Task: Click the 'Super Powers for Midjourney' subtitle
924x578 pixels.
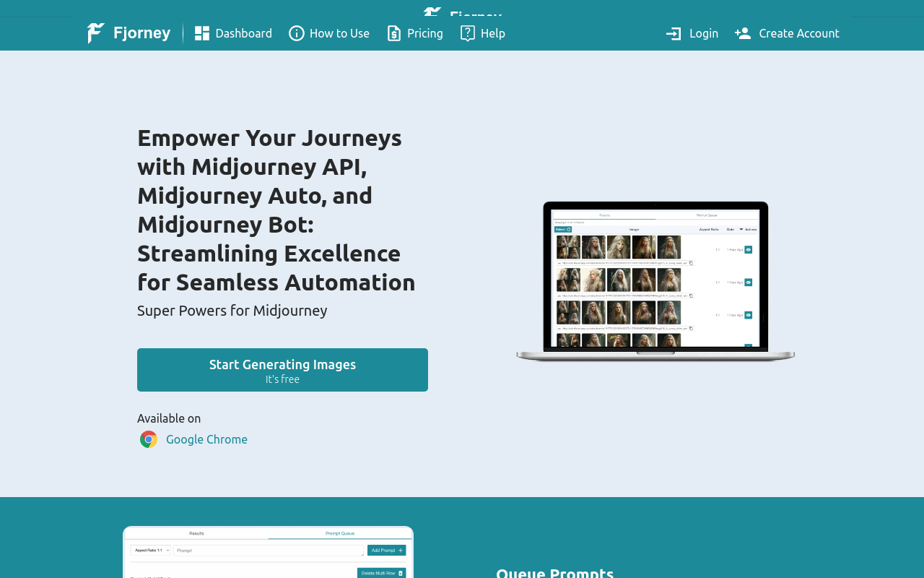Action: tap(232, 311)
